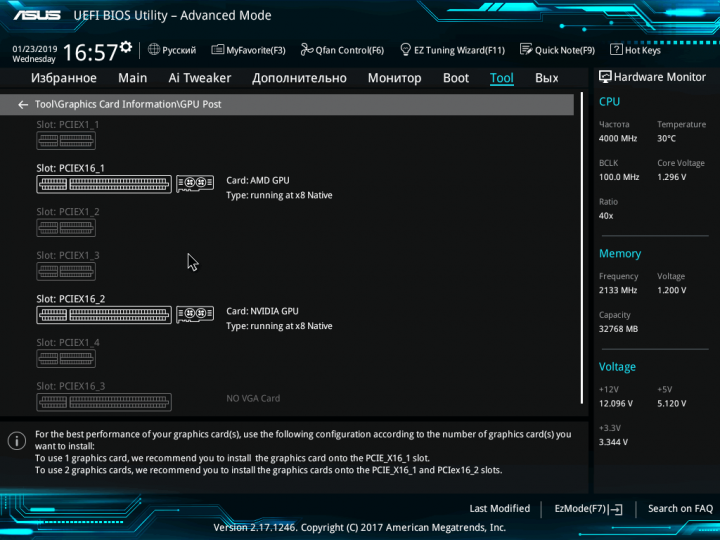This screenshot has height=540, width=720.
Task: Click Core Voltage value 1.296 V
Action: [x=672, y=177]
